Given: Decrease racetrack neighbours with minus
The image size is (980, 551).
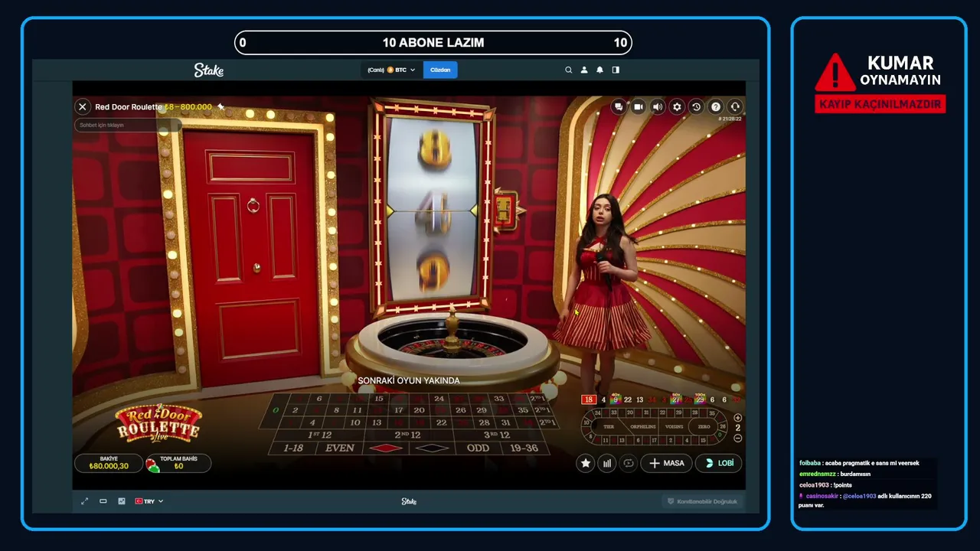Looking at the screenshot, I should [x=737, y=439].
